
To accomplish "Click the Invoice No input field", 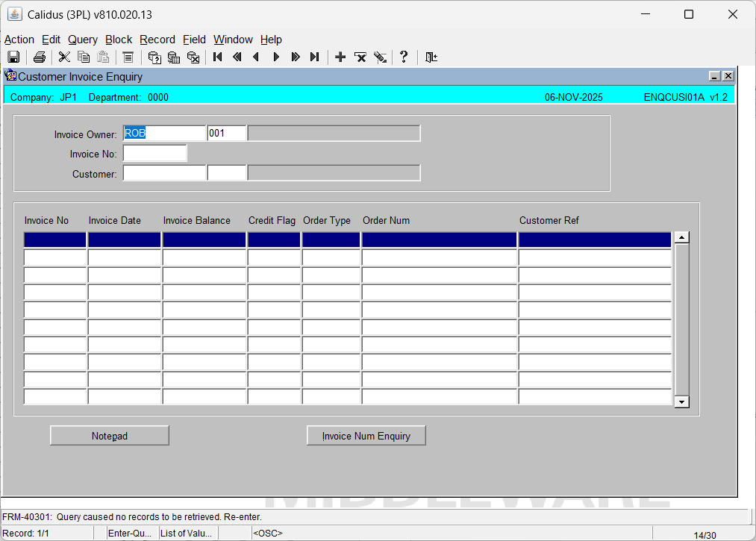I will coord(154,154).
